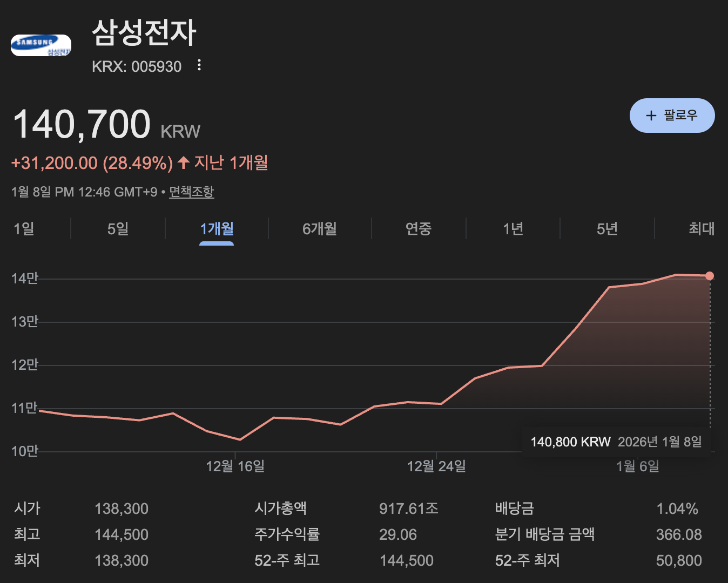Click the 시가총액 value 917.61조
Viewport: 728px width, 583px height.
click(409, 509)
